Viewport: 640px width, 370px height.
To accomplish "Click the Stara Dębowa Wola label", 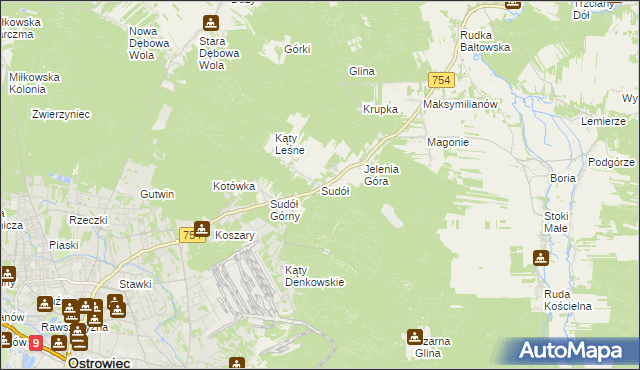I will [219, 53].
